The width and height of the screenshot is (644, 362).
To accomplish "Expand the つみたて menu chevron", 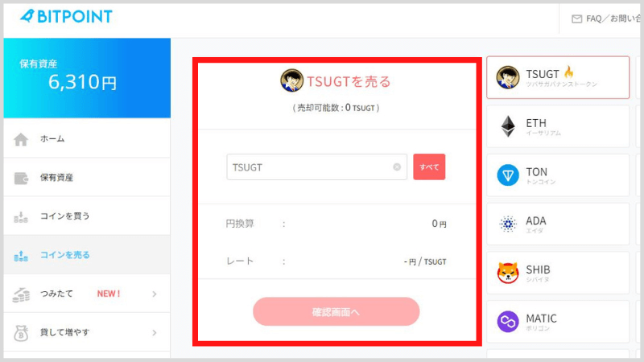I will [155, 294].
